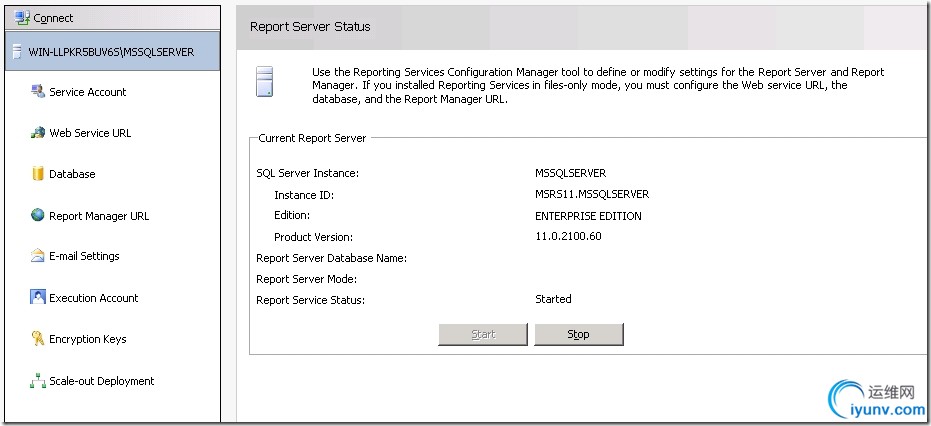Click the Execution Account user icon
Screen dimensions: 931x426
click(x=38, y=297)
